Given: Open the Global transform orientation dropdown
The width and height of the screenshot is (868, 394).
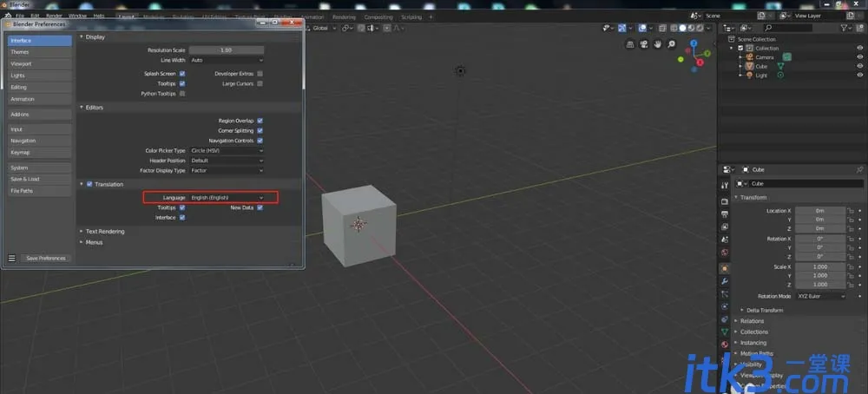Looking at the screenshot, I should 323,28.
